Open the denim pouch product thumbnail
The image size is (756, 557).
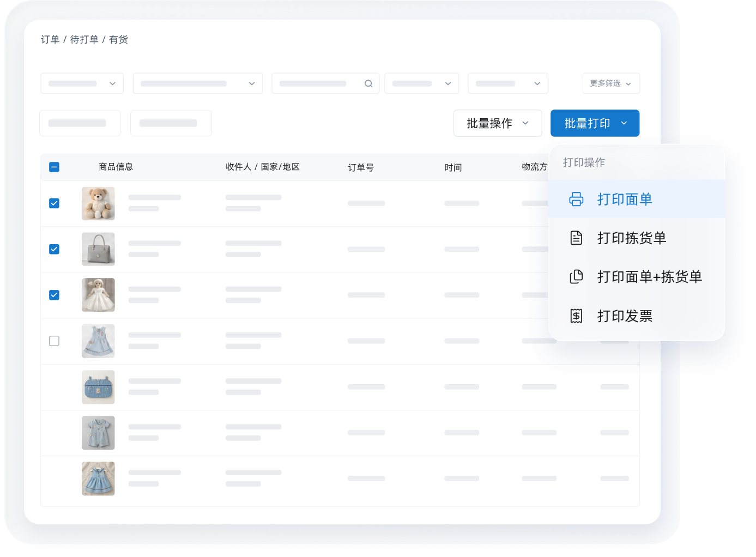[x=98, y=387]
